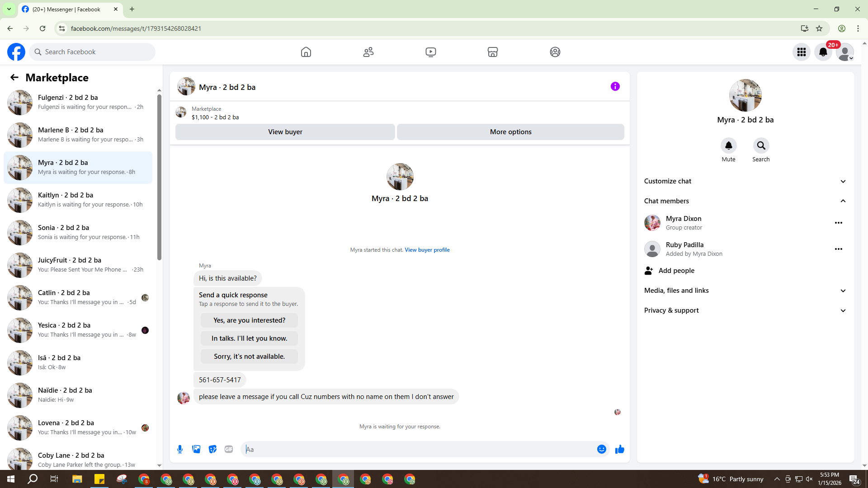
Task: Open the emoji picker in composer
Action: [x=601, y=449]
